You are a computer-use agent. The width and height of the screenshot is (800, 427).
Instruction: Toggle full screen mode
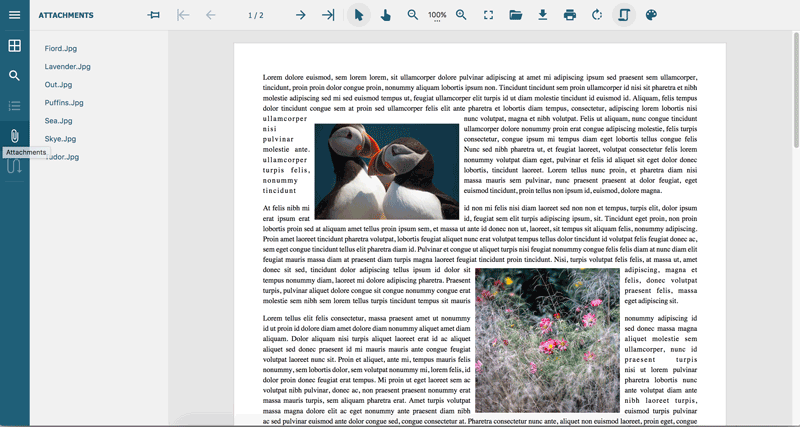click(x=488, y=15)
